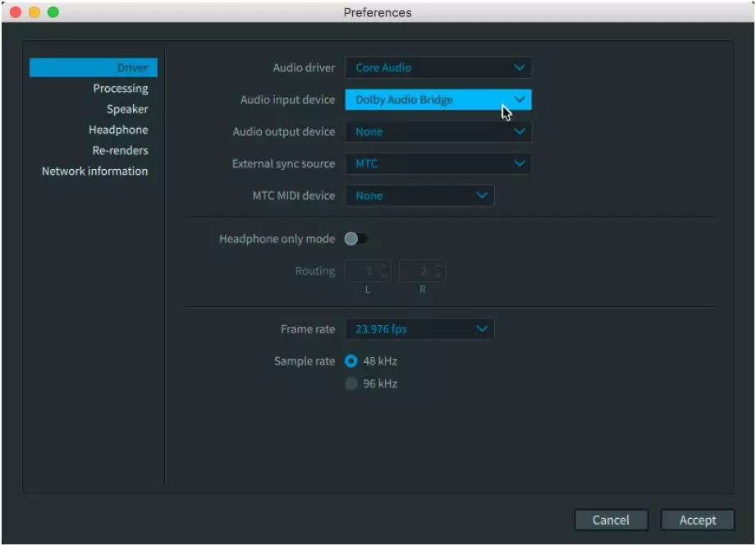Open the Frame rate dropdown
Image resolution: width=756 pixels, height=546 pixels.
coord(419,329)
